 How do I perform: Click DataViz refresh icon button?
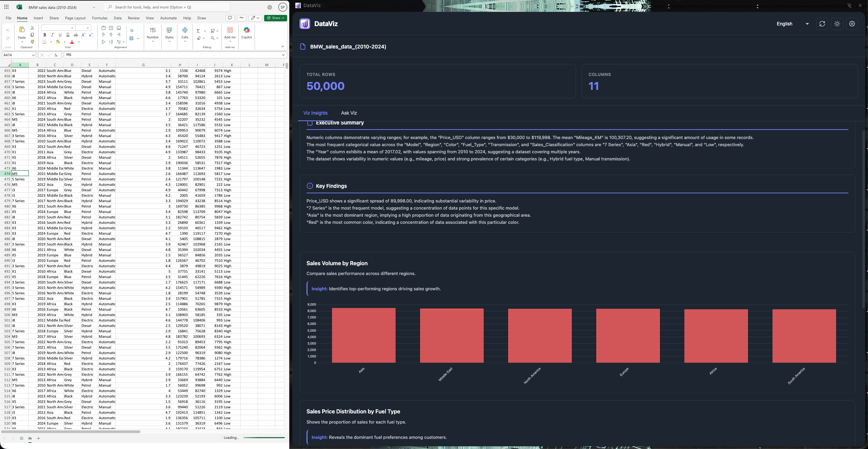(x=822, y=24)
